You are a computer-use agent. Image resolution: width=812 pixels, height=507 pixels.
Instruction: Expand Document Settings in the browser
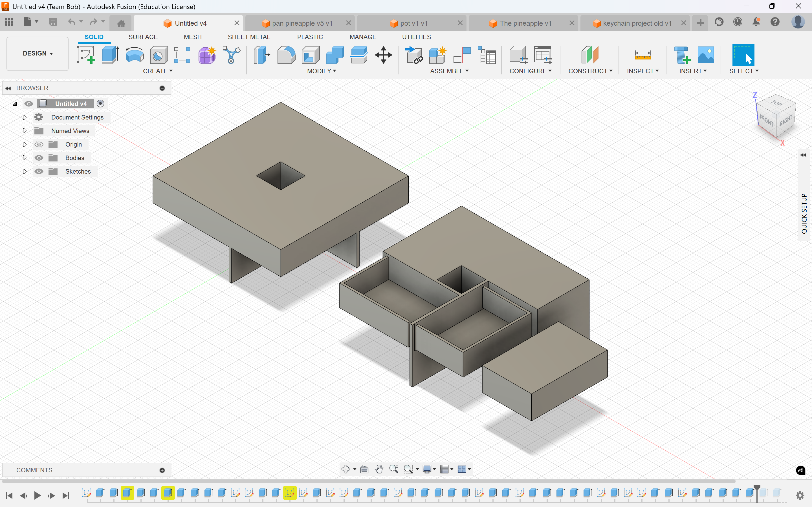25,117
